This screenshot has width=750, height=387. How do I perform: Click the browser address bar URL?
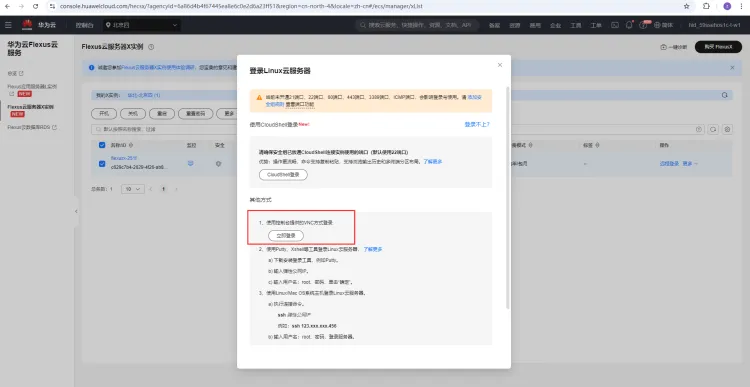241,6
